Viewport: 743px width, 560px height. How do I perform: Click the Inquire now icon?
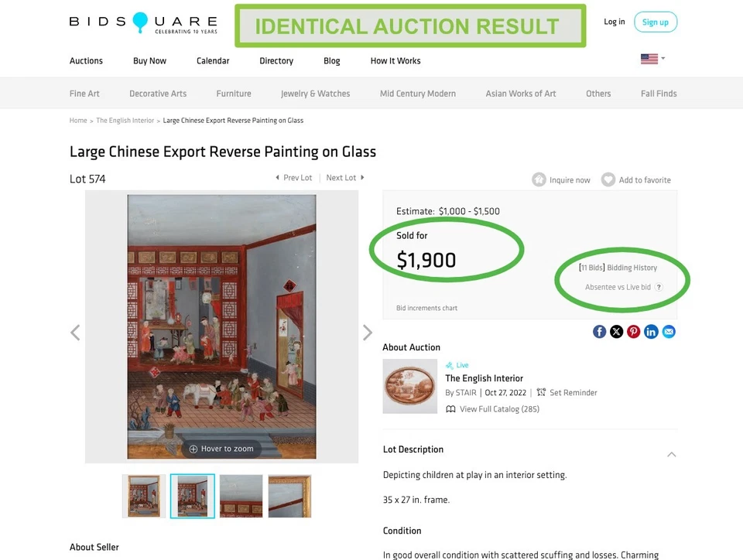[539, 179]
